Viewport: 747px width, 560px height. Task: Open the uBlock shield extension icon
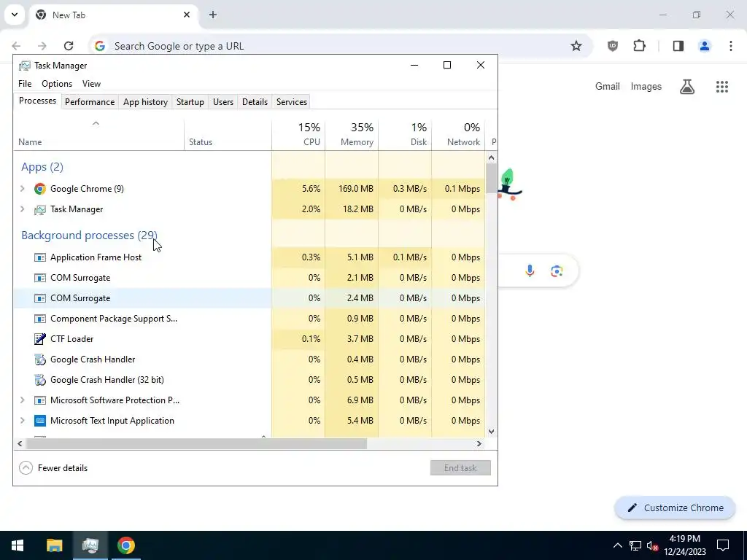coord(613,46)
